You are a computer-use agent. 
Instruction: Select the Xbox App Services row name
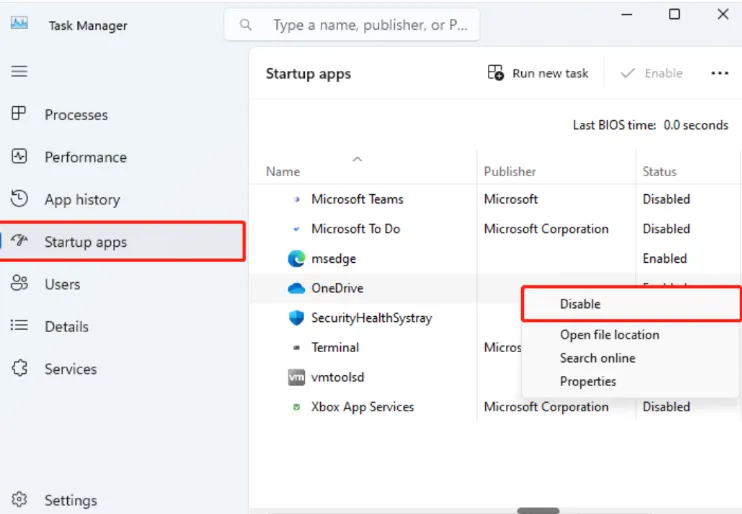(362, 407)
